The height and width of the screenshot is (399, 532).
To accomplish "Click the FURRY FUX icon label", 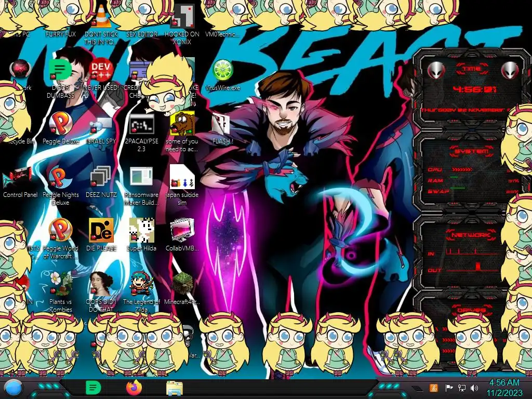I will point(60,34).
